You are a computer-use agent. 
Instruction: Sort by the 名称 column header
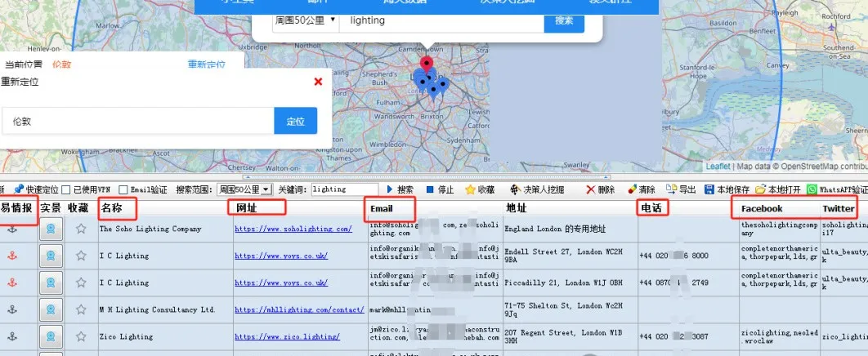(x=111, y=208)
